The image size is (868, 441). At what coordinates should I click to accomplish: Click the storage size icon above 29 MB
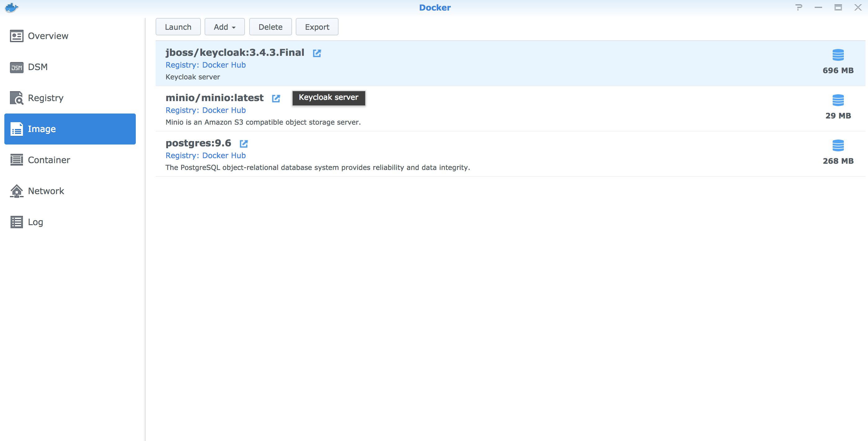click(838, 100)
